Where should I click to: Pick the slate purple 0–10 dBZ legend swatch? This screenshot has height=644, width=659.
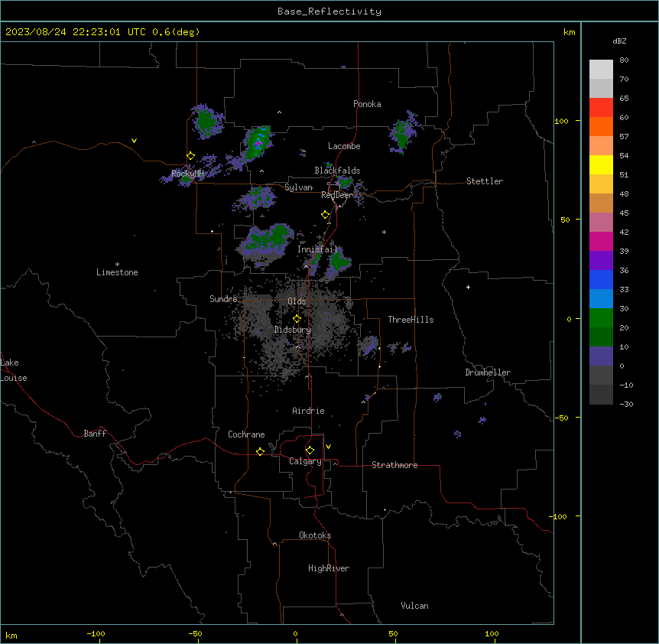(601, 356)
